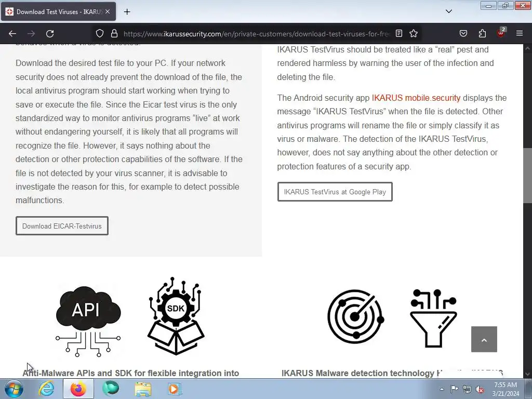532x399 pixels.
Task: Open Windows Explorer folder in taskbar
Action: pos(143,389)
